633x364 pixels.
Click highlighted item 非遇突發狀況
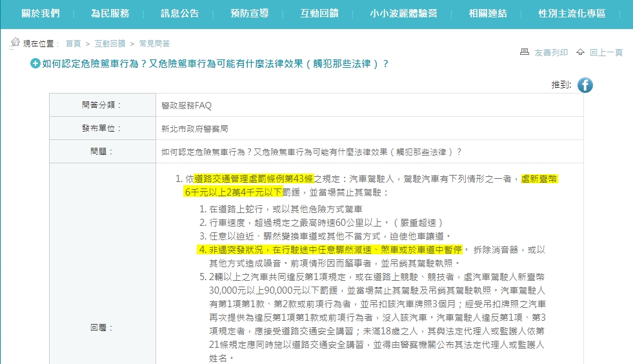(x=330, y=250)
